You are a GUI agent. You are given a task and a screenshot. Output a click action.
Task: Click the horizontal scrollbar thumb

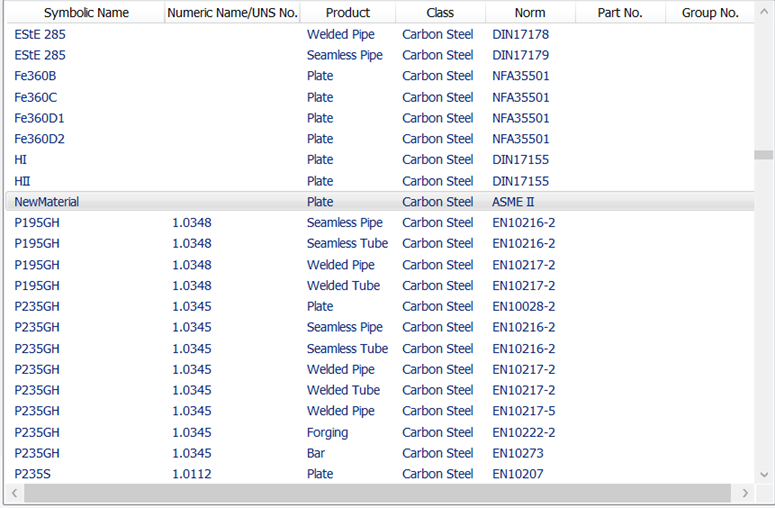click(x=378, y=493)
